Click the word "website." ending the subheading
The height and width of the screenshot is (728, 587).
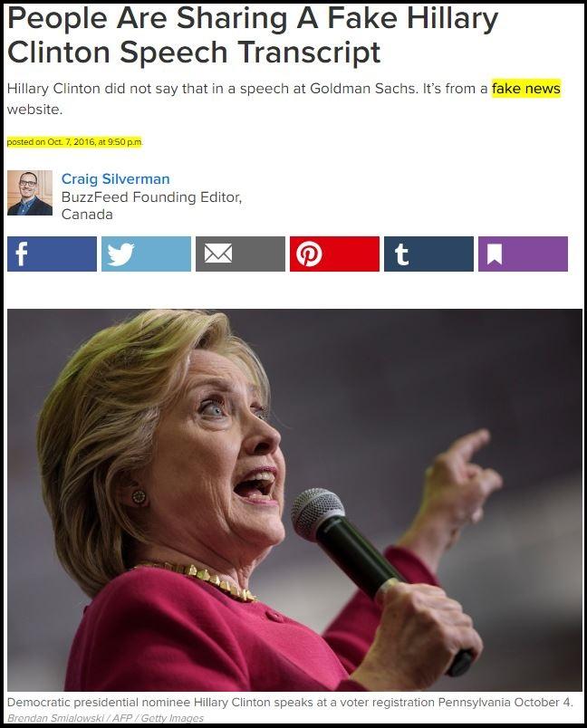click(x=34, y=110)
